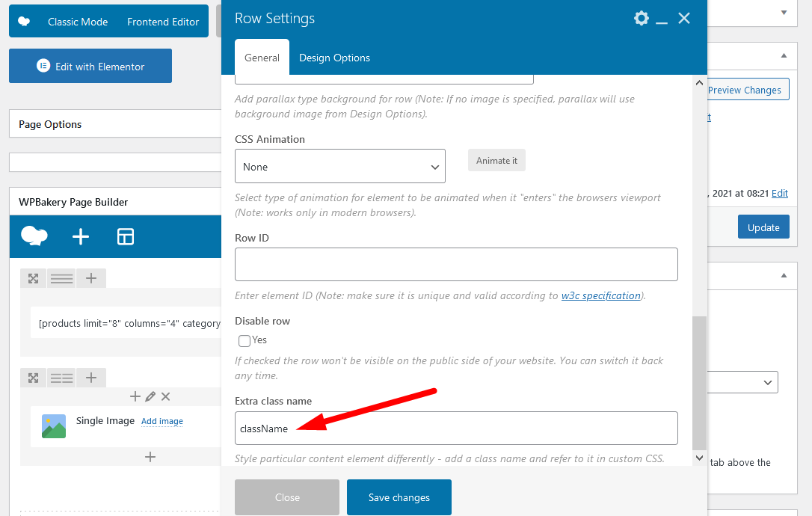Open templates layout icon in builder toolbar
The height and width of the screenshot is (516, 812).
(126, 236)
